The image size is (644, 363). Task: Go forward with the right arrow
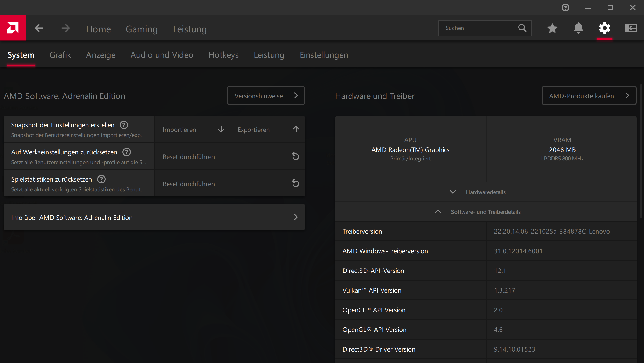(65, 28)
